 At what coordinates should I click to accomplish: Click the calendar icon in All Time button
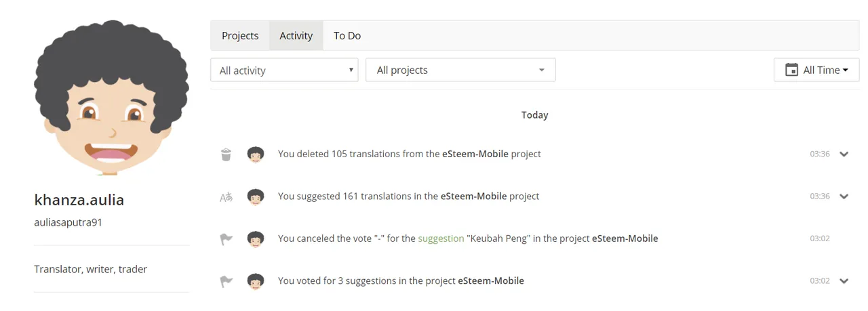tap(791, 70)
